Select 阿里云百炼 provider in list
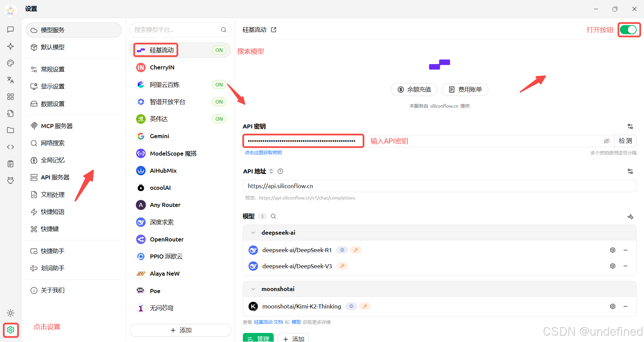644x342 pixels. (180, 85)
